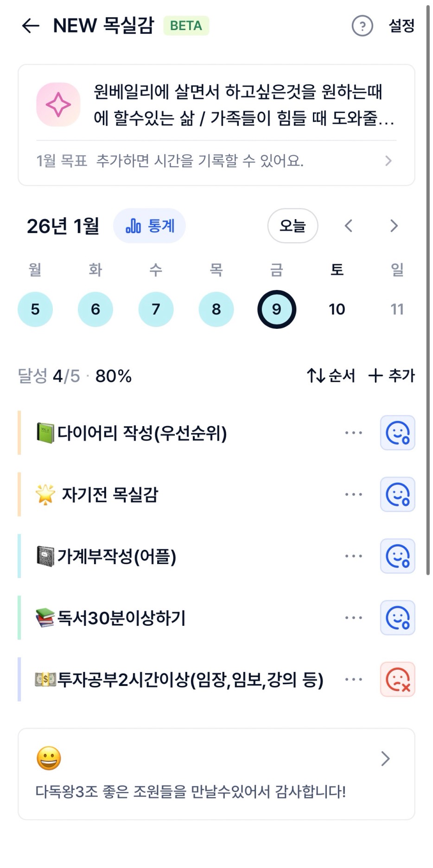The width and height of the screenshot is (433, 868).
Task: Tap the 순서 sort order icon
Action: point(316,376)
